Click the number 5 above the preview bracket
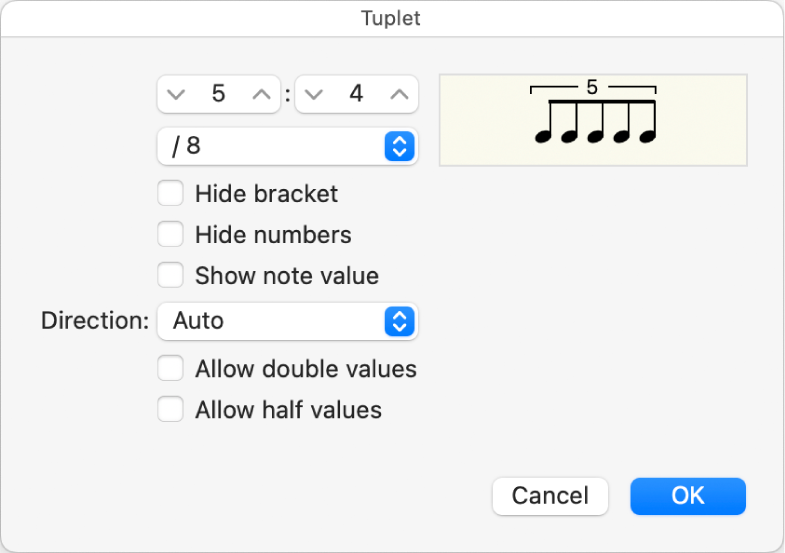This screenshot has height=553, width=785. (x=592, y=88)
